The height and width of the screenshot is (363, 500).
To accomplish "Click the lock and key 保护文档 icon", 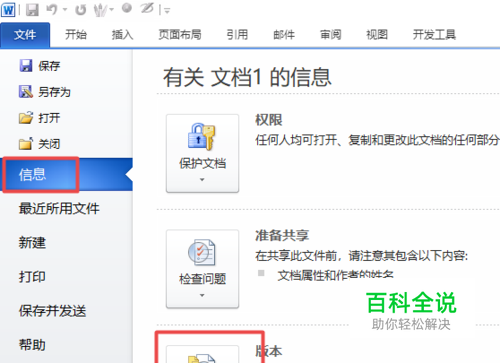I will tap(202, 137).
